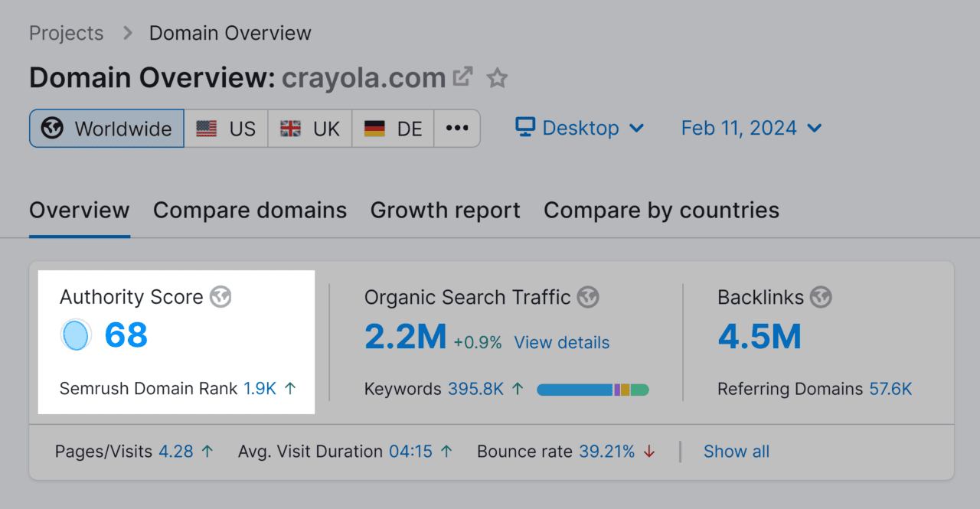The width and height of the screenshot is (980, 509).
Task: Click the Show all link
Action: click(x=736, y=452)
